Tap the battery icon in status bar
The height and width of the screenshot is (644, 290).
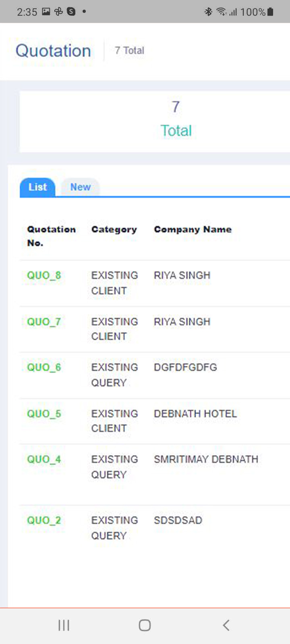270,12
